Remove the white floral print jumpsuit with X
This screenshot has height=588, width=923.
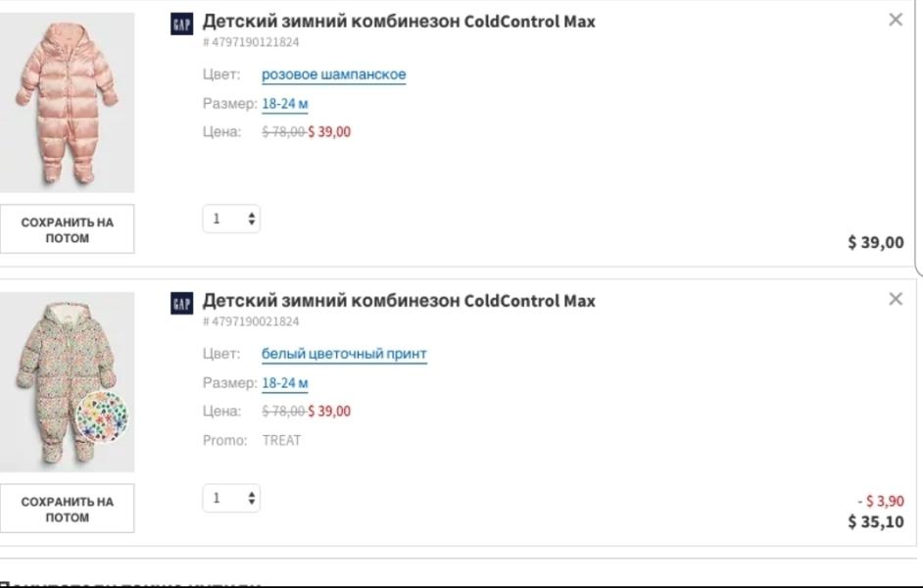896,299
